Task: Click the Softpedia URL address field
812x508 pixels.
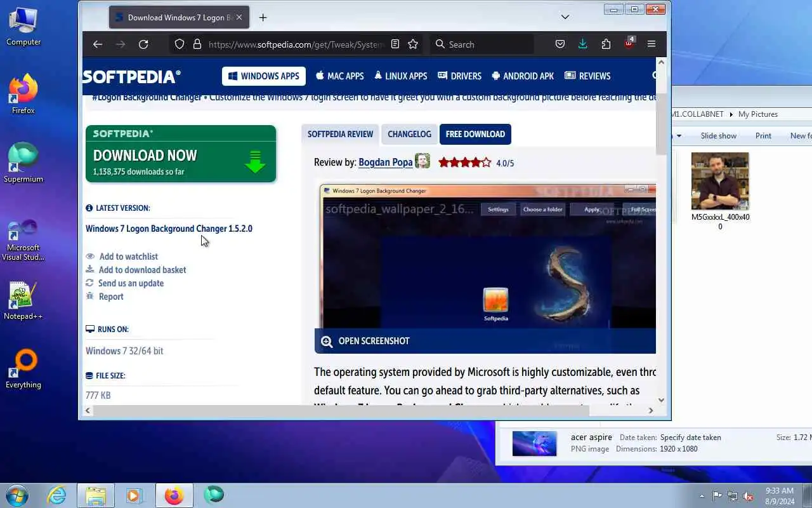Action: (x=296, y=44)
